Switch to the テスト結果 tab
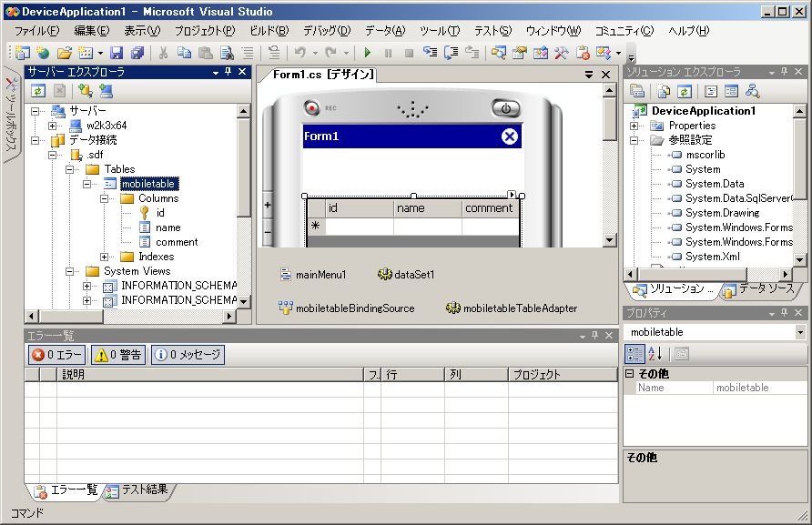 (x=137, y=490)
